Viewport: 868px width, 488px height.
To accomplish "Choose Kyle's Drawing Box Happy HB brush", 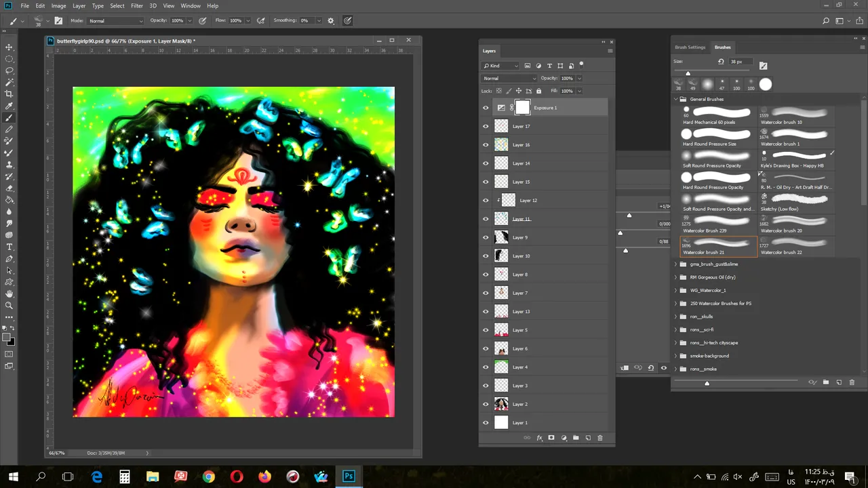I will pos(797,160).
